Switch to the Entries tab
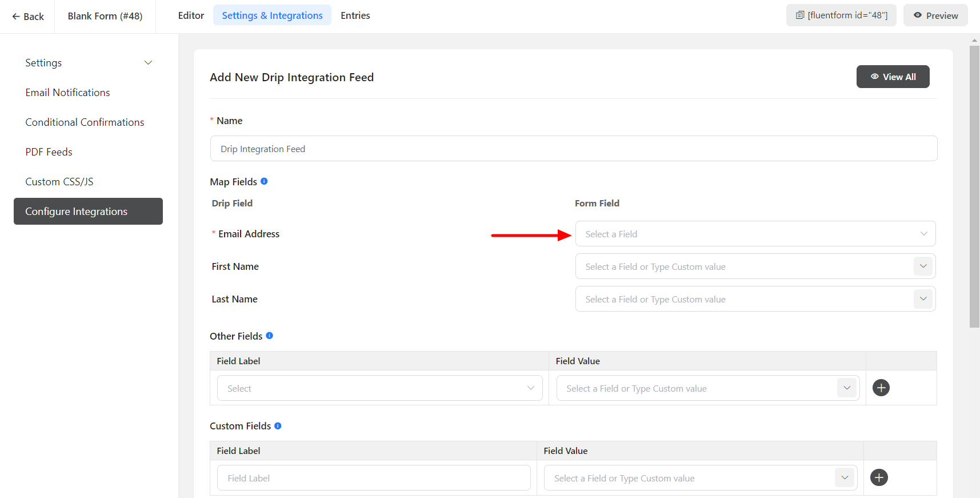 coord(355,15)
